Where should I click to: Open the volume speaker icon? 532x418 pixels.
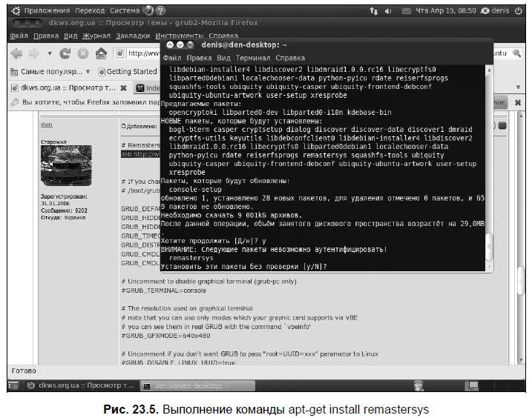(x=388, y=11)
